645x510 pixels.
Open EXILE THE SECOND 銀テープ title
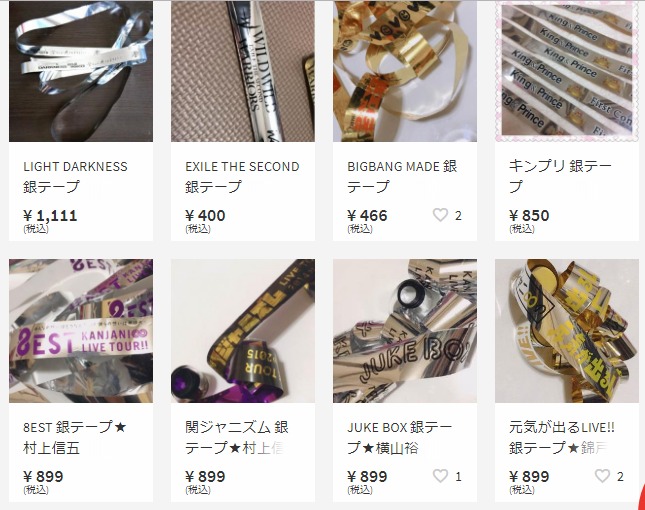pos(242,176)
